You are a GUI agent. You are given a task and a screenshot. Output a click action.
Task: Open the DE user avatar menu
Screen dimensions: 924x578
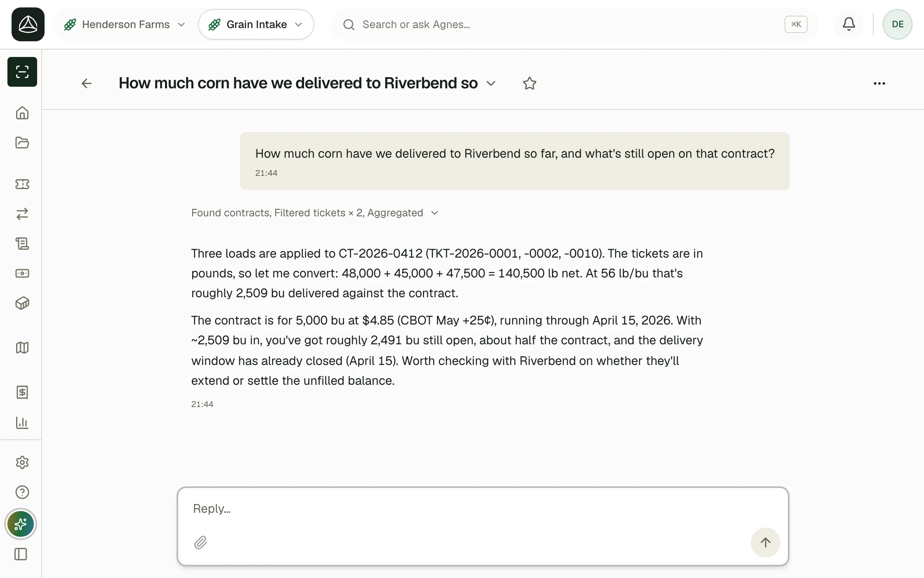(x=897, y=24)
